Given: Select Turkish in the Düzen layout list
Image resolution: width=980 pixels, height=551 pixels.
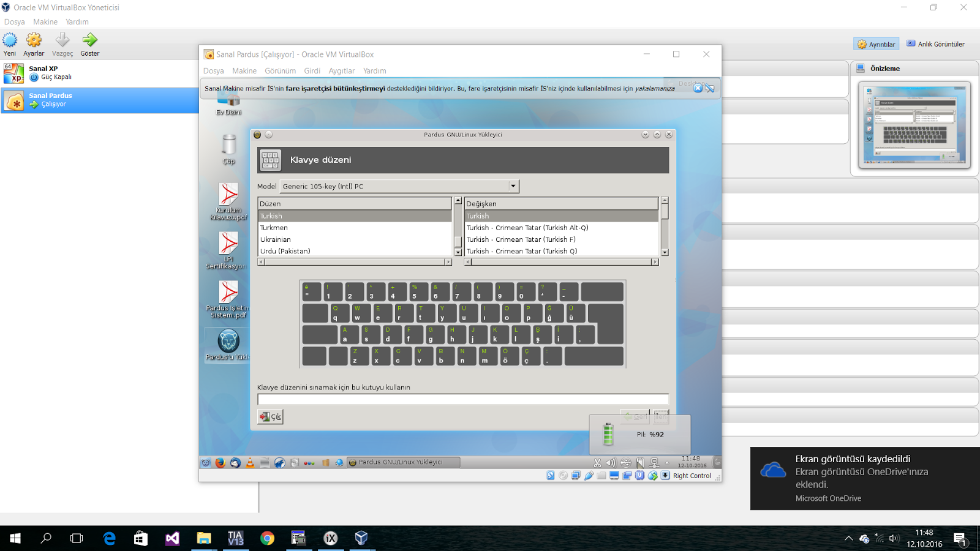Looking at the screenshot, I should click(355, 216).
